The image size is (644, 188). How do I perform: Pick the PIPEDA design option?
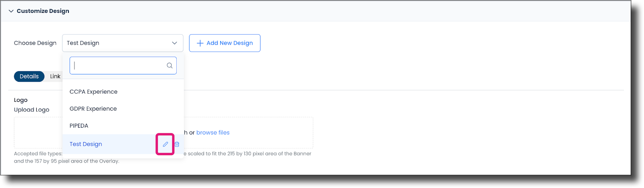pos(79,126)
